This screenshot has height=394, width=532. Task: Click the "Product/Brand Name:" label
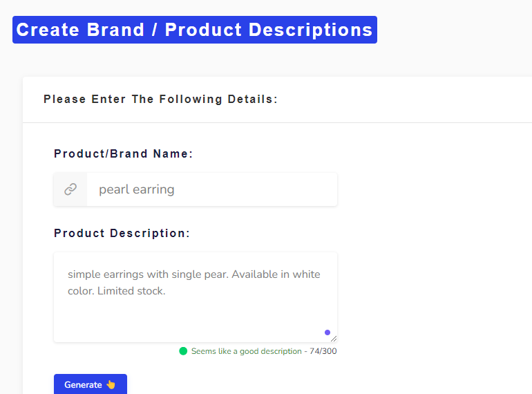click(124, 154)
